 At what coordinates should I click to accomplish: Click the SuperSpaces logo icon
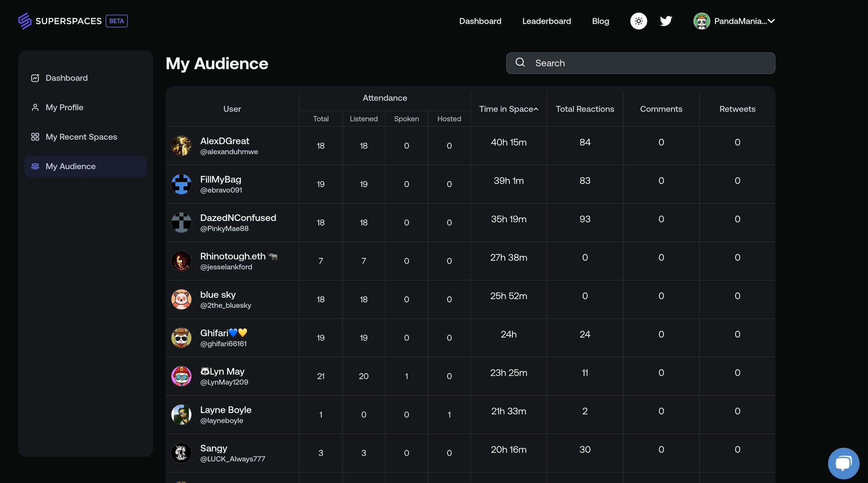pyautogui.click(x=25, y=21)
